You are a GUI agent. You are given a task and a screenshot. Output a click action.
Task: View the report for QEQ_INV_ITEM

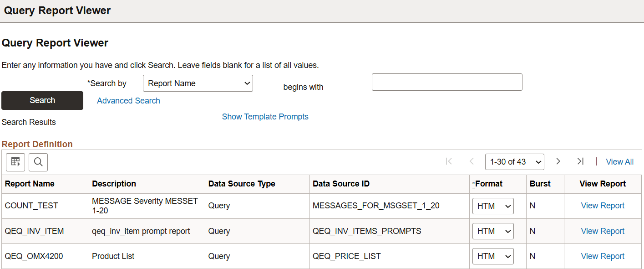pos(603,231)
